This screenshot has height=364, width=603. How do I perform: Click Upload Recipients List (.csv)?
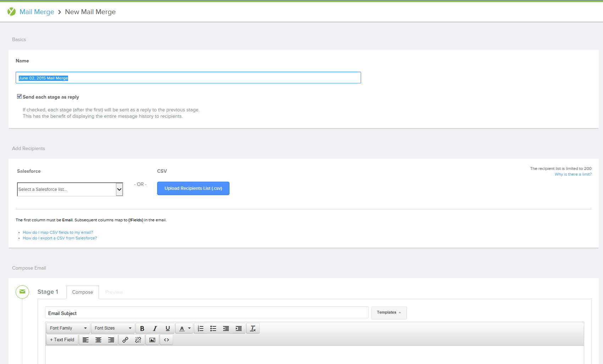pyautogui.click(x=193, y=188)
